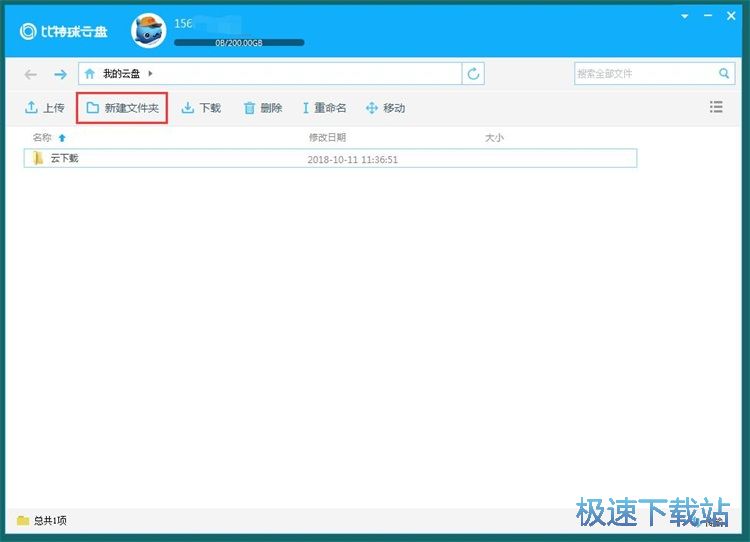Go to home via house icon

coord(89,74)
